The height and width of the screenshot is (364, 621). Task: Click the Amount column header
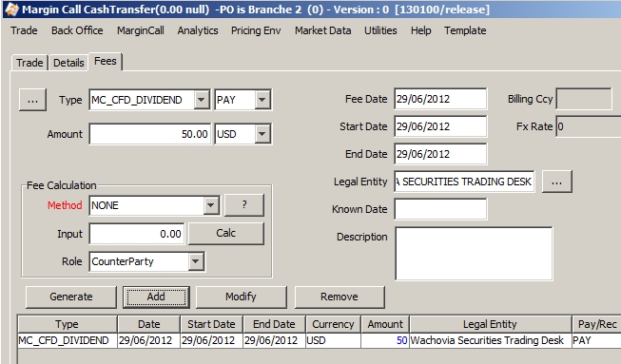385,324
